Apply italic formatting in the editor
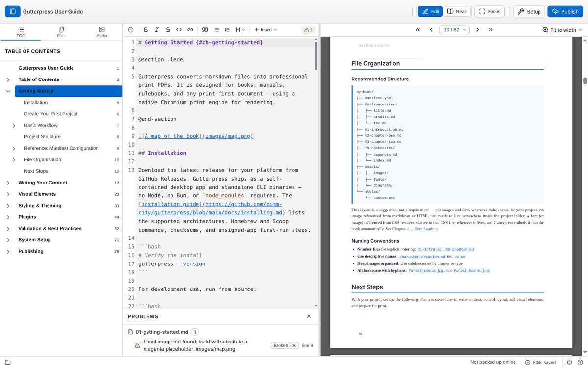This screenshot has width=588, height=368. [157, 30]
